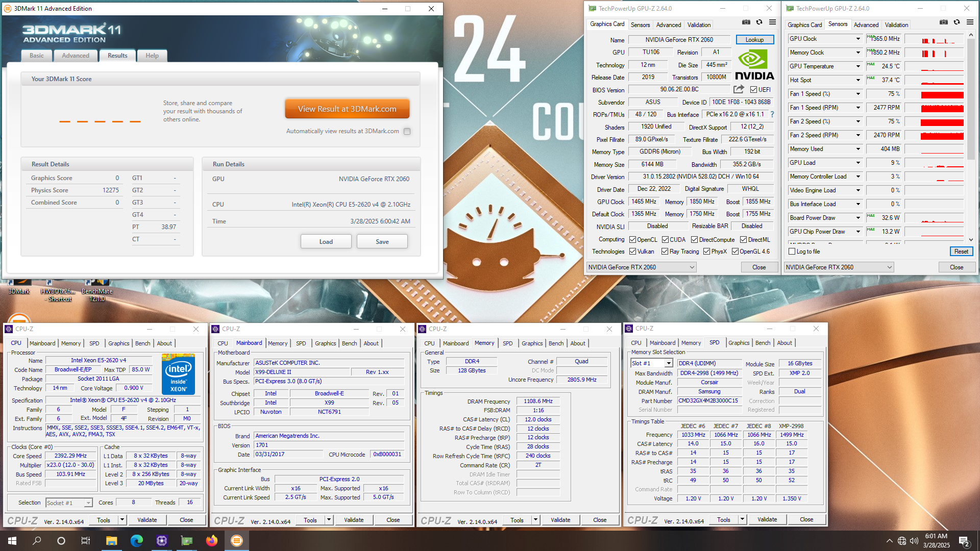Open taskbar Search
This screenshot has height=551, width=980.
[37, 541]
